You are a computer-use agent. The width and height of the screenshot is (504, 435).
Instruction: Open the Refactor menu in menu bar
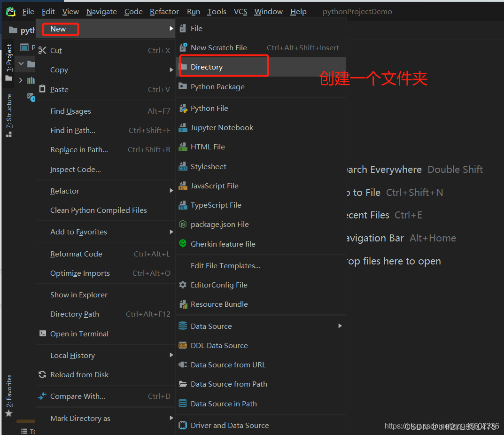point(164,12)
